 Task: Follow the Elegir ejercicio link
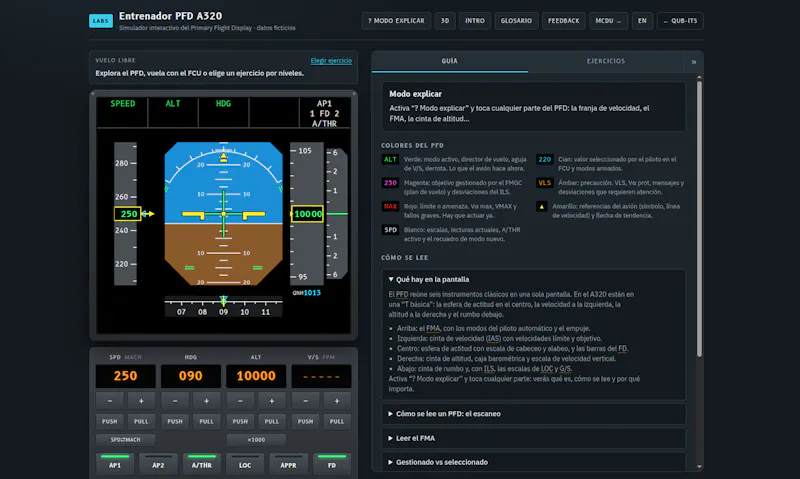point(331,61)
